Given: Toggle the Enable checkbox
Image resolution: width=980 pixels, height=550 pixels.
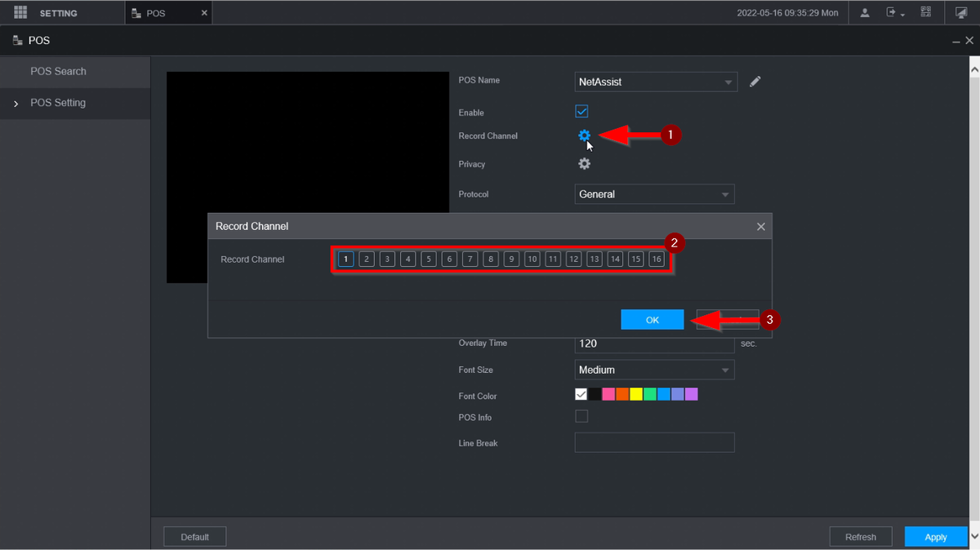Looking at the screenshot, I should coord(581,112).
